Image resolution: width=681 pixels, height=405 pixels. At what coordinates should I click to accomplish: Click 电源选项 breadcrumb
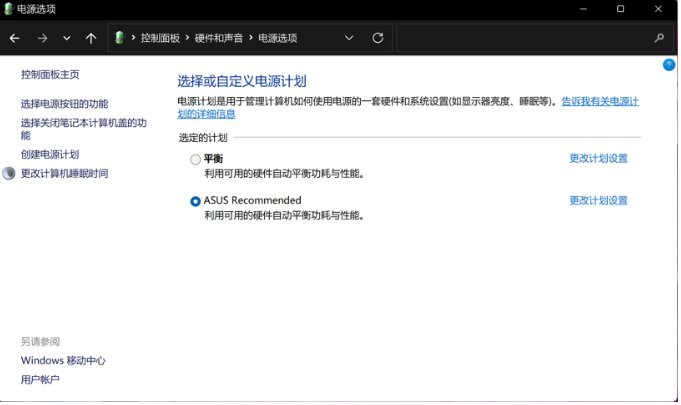[278, 38]
